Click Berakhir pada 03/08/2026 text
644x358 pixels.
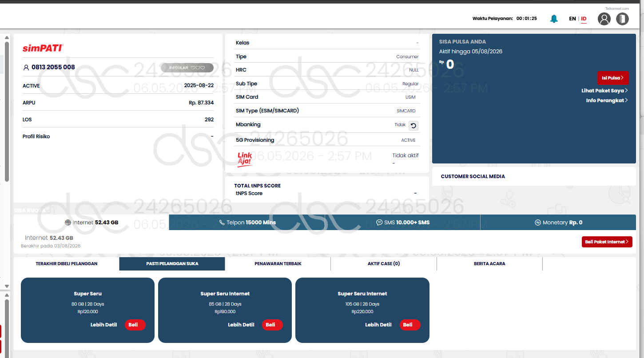point(51,246)
